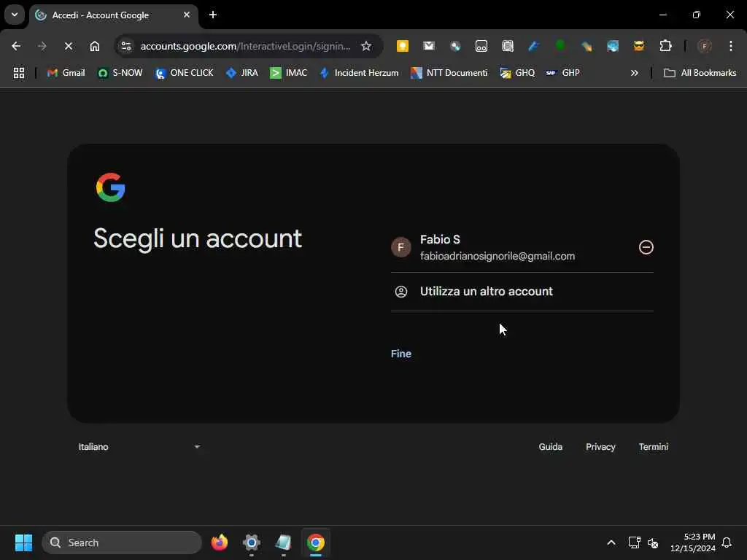Open the IMAC bookmark
Image resolution: width=747 pixels, height=560 pixels.
tap(289, 73)
